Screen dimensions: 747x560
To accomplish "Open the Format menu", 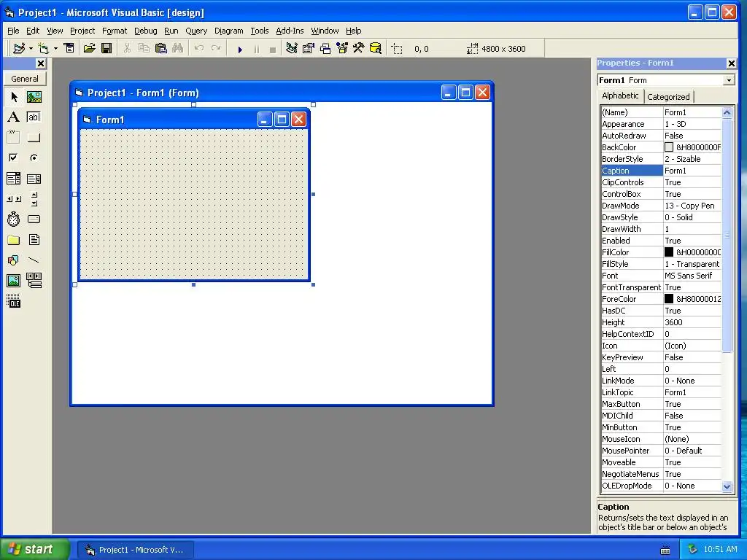I will 115,31.
